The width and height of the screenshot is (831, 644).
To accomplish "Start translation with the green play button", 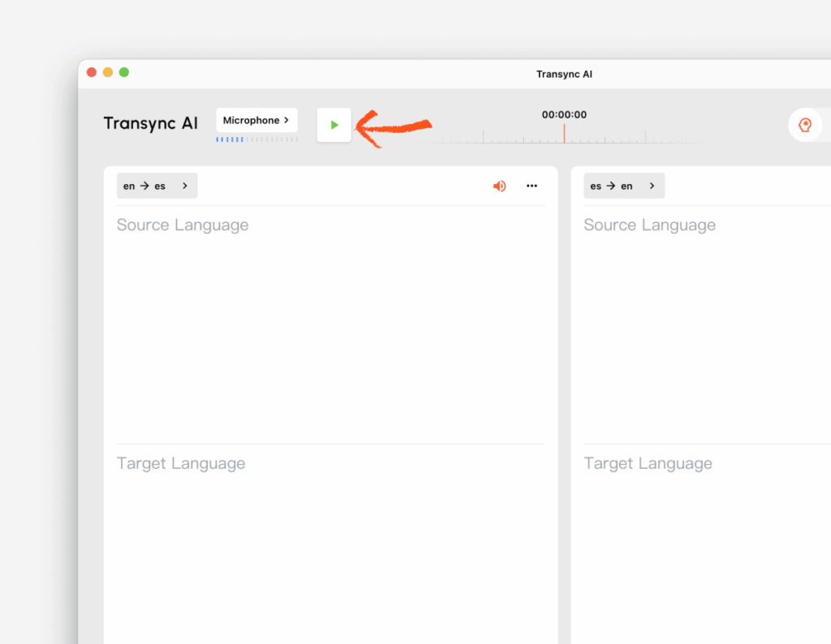I will coord(334,125).
